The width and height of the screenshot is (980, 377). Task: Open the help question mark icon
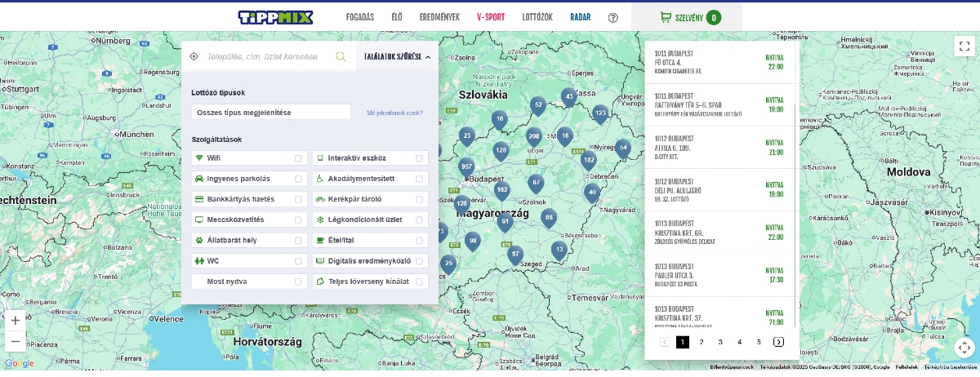click(613, 17)
